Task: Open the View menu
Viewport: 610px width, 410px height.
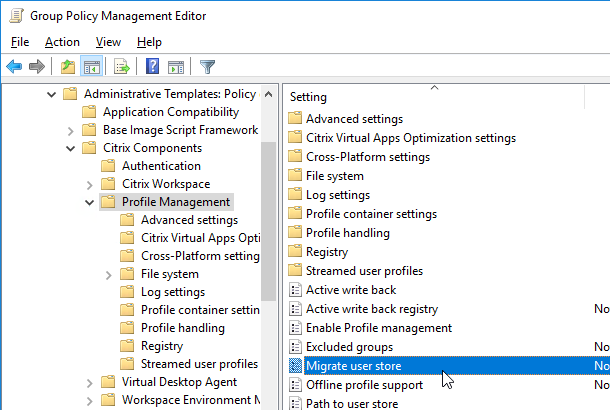Action: [108, 42]
